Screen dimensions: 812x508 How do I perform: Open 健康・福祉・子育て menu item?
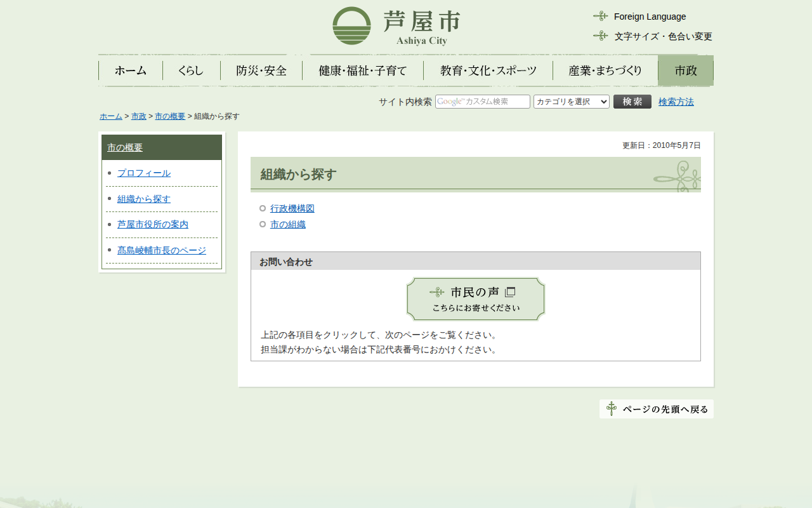coord(363,70)
